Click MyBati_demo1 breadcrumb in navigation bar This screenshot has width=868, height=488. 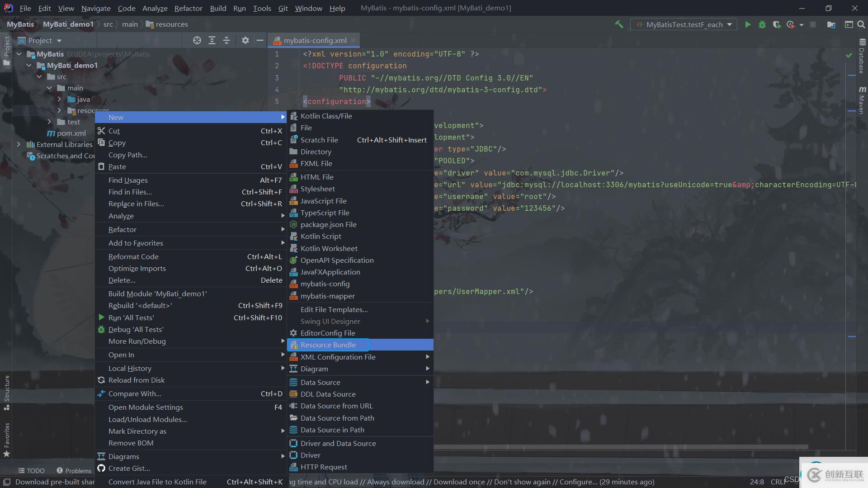[68, 24]
